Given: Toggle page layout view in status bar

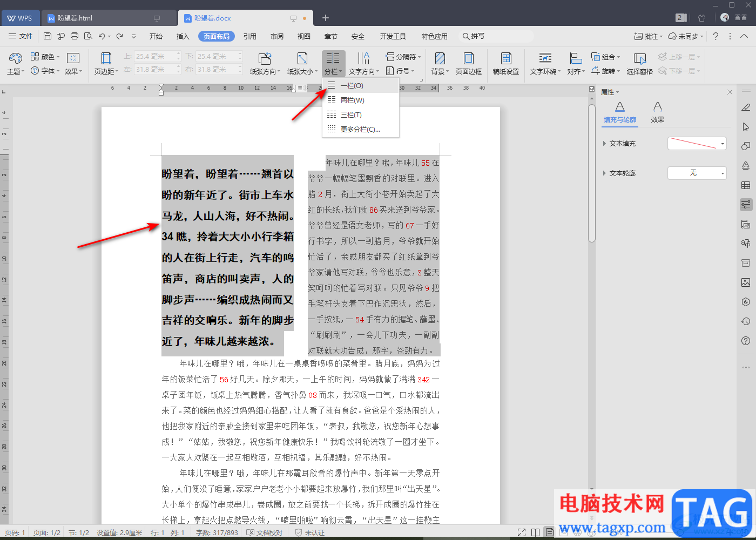Looking at the screenshot, I should click(x=549, y=532).
